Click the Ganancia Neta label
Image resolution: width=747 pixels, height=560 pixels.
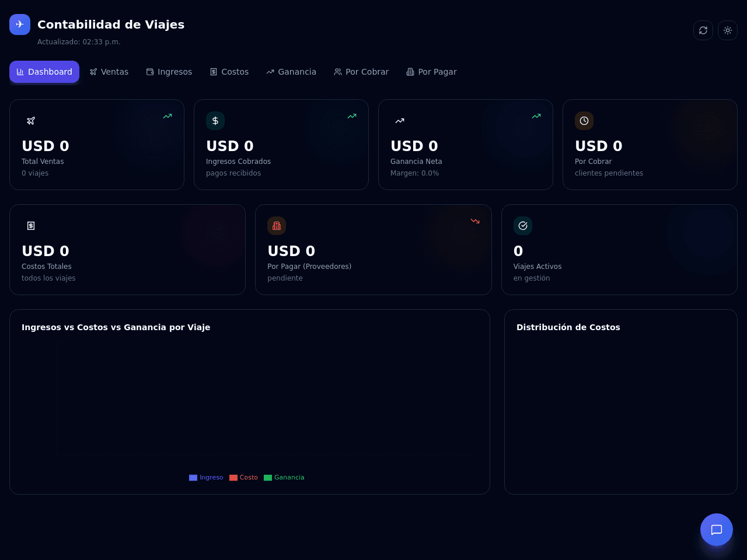point(416,162)
